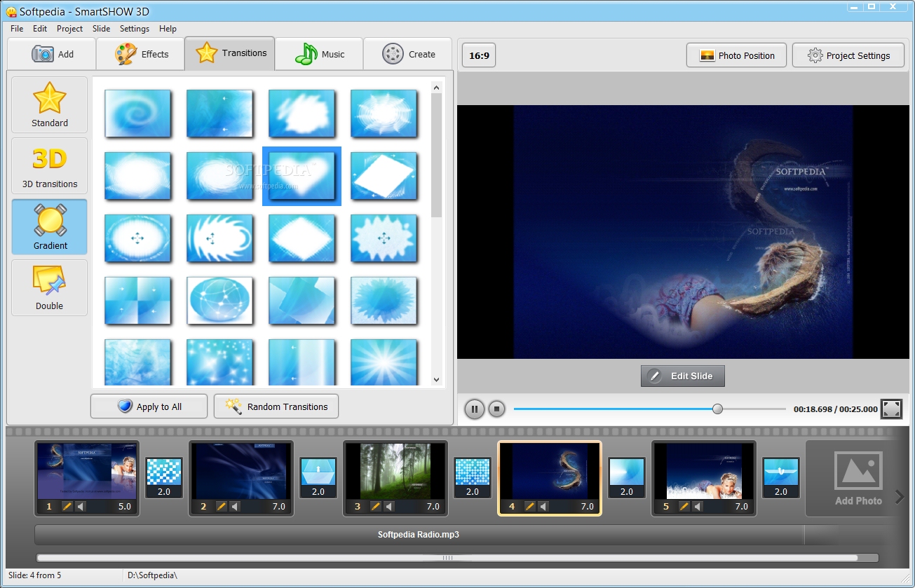915x588 pixels.
Task: Click Random Transitions button
Action: pos(276,406)
